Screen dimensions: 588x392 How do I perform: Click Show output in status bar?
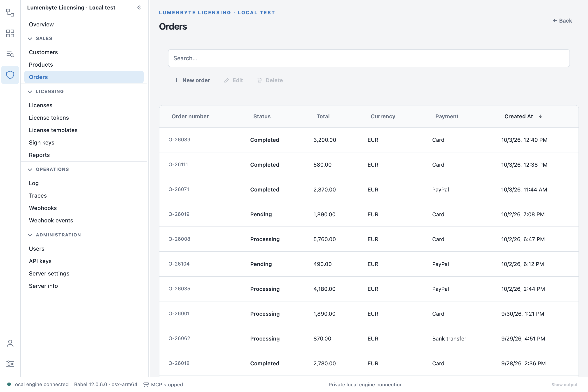click(565, 385)
